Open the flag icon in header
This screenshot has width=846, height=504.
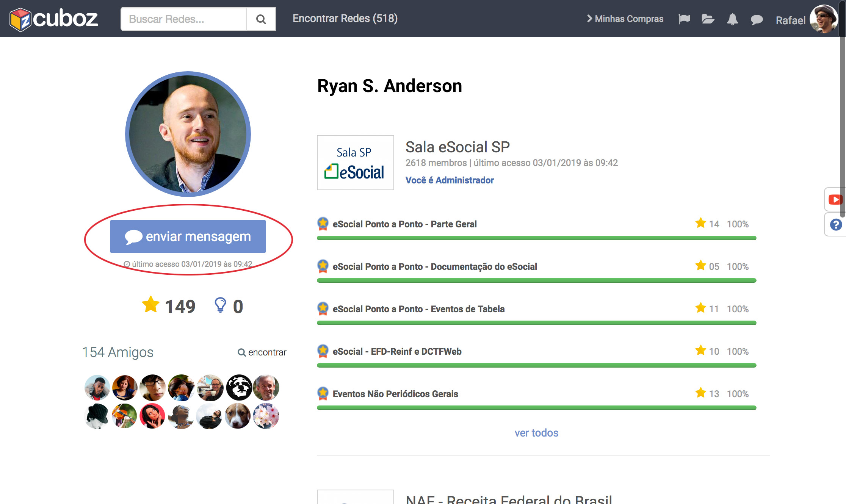[684, 19]
